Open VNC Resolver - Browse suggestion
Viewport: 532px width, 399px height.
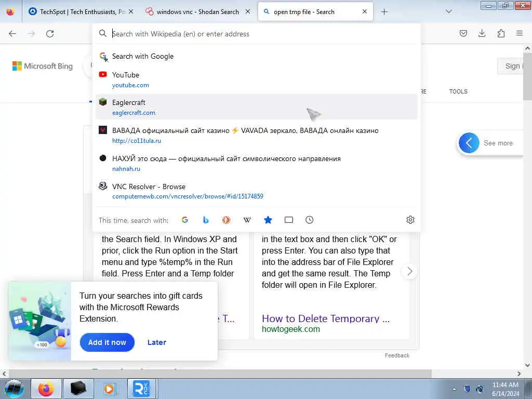click(x=256, y=191)
